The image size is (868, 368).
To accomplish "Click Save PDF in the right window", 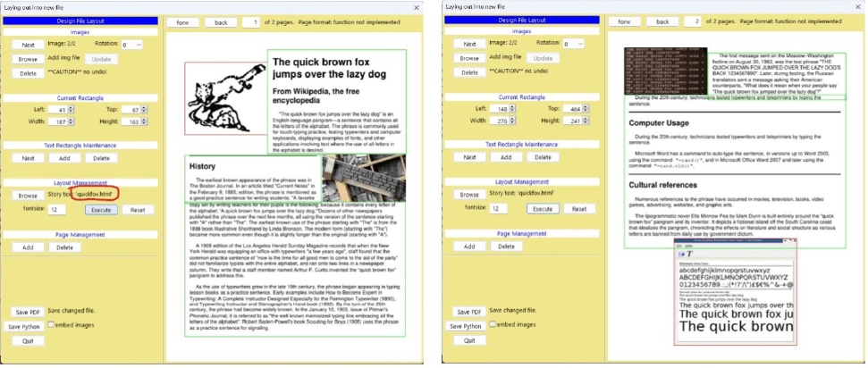I will tap(469, 312).
